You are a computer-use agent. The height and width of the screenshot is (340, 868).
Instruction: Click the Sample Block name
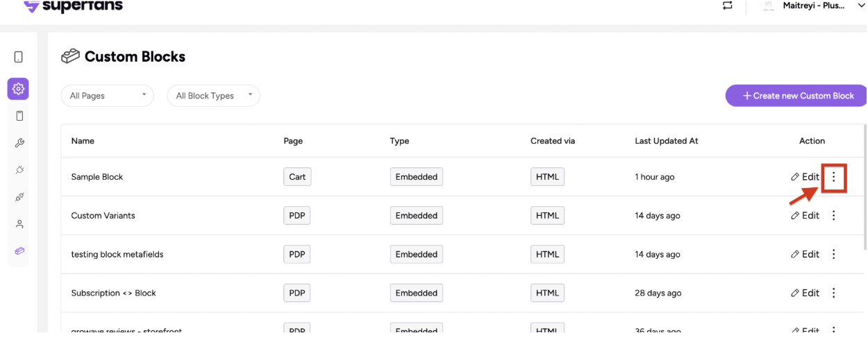97,177
